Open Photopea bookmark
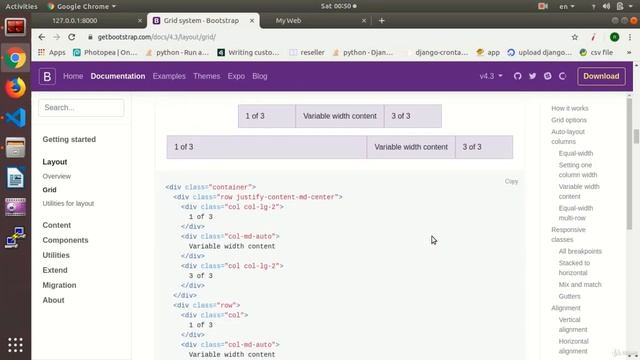 click(x=105, y=52)
